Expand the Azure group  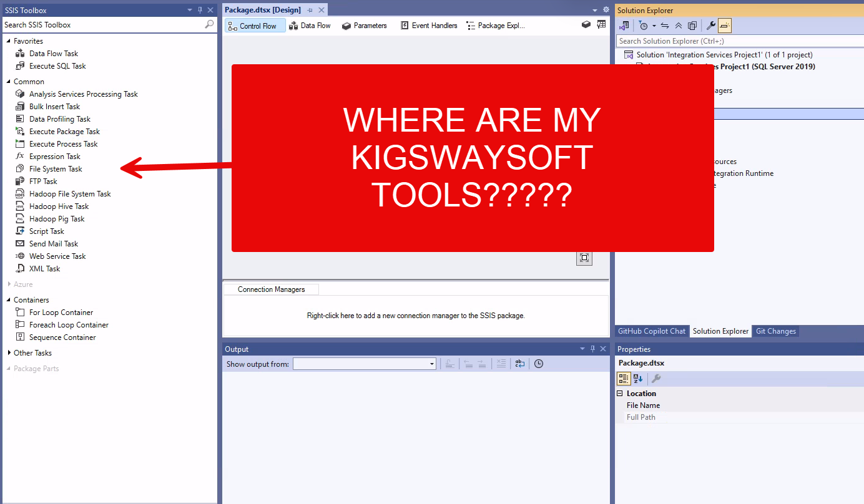click(x=9, y=284)
